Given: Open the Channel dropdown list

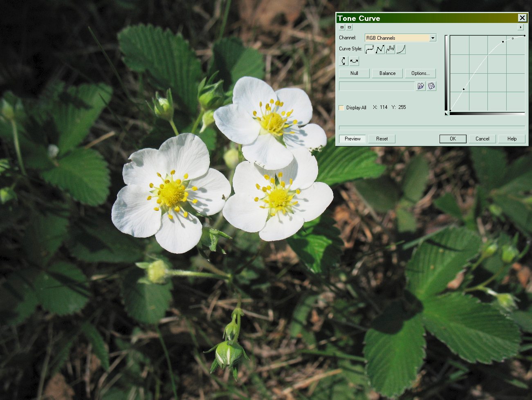Looking at the screenshot, I should click(x=433, y=38).
